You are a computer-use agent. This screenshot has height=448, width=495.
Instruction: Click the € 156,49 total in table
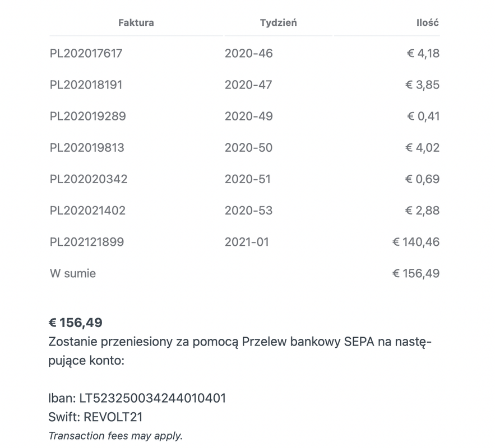pos(416,273)
